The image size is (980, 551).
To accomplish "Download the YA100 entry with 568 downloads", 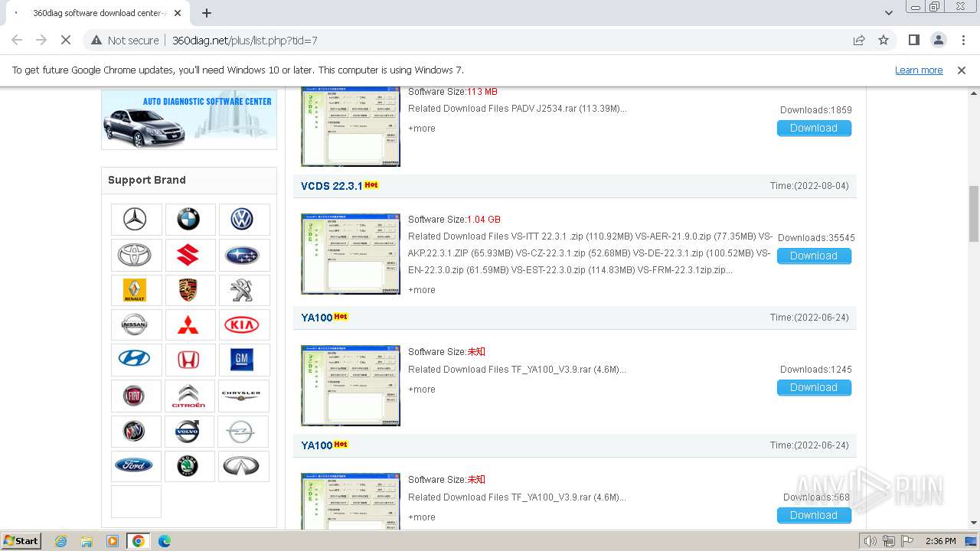I will 814,515.
